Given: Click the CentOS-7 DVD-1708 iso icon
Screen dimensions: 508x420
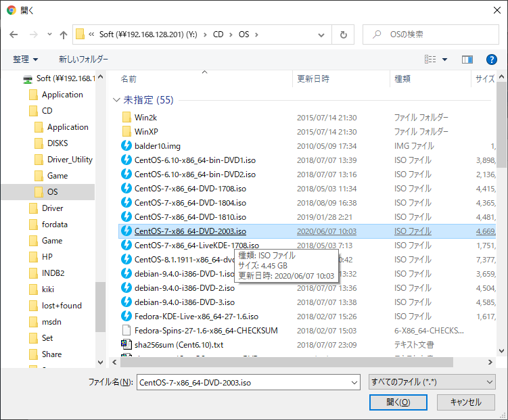Looking at the screenshot, I should tap(126, 189).
